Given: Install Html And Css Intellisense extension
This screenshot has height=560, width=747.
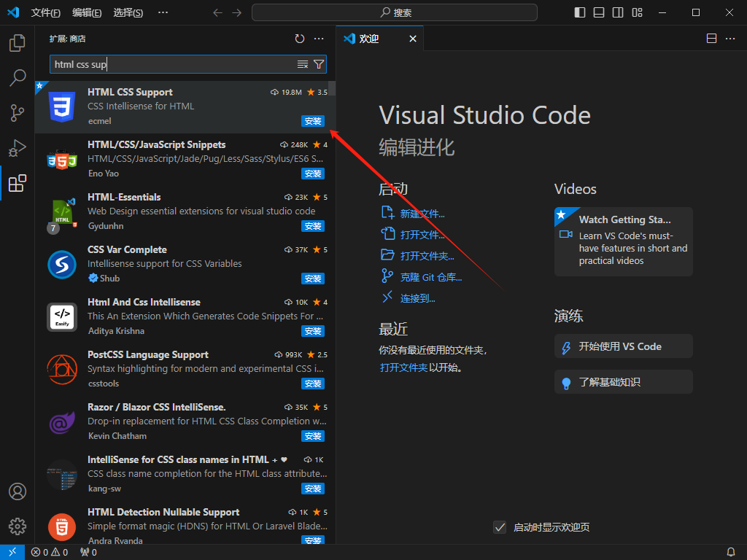Looking at the screenshot, I should 313,331.
